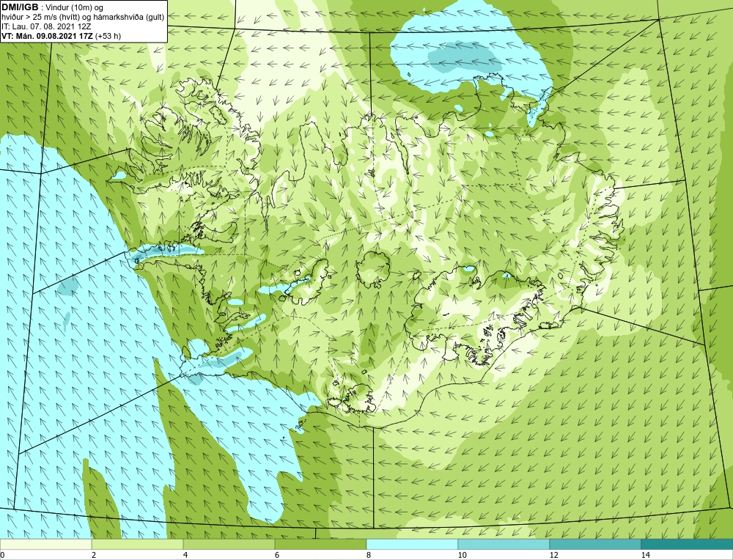Viewport: 733px width, 560px height.
Task: Click the 'VT: Mán. 09.08.2021 17Z' line
Action: (x=47, y=35)
